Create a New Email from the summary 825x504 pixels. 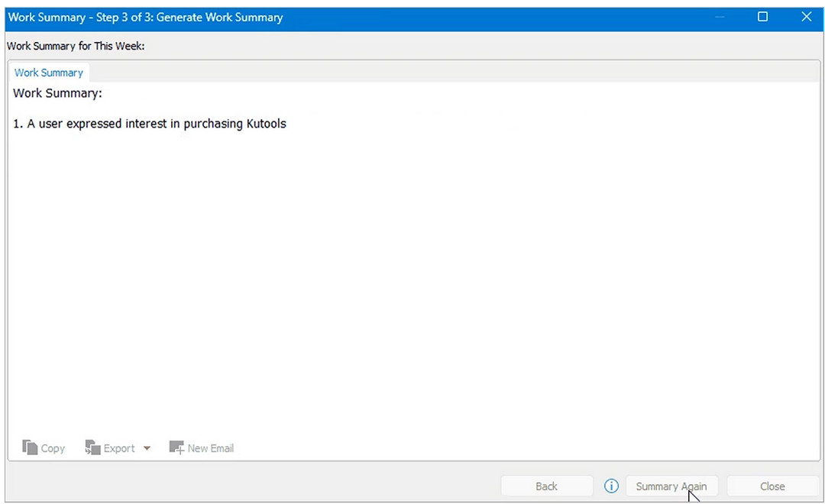(201, 447)
